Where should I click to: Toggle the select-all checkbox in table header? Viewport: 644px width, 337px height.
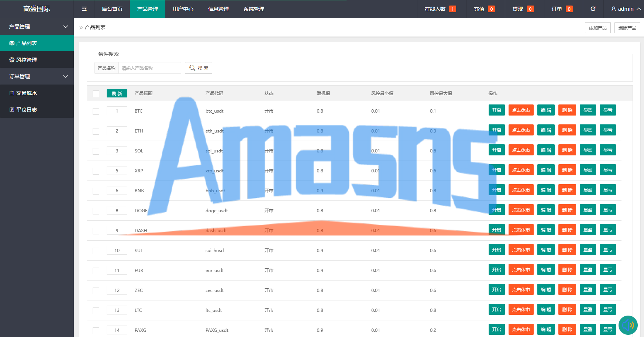96,94
